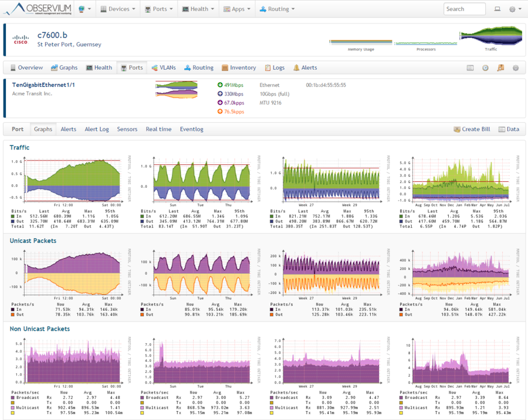Click the search input field
The height and width of the screenshot is (420, 528).
(x=465, y=9)
